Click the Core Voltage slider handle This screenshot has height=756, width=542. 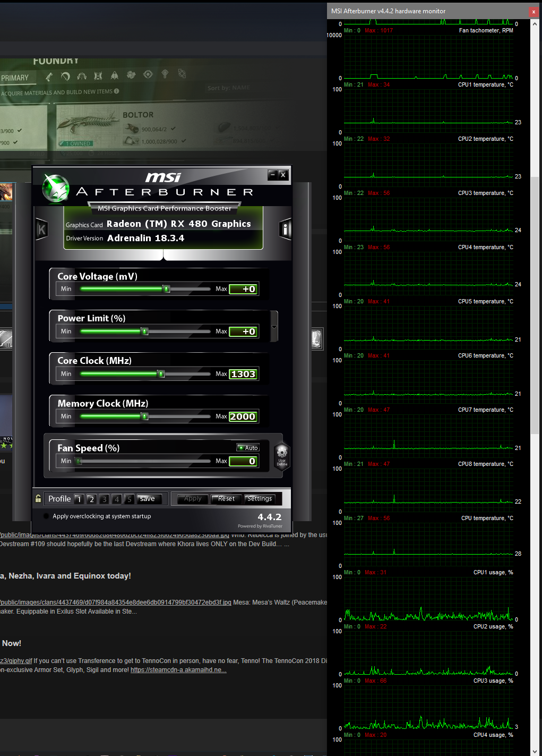coord(167,289)
